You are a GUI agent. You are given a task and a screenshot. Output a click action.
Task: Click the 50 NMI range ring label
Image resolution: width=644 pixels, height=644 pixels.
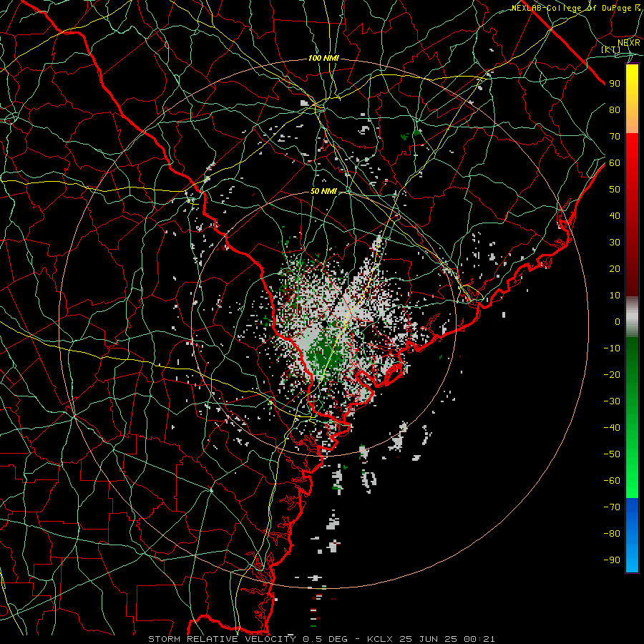(x=323, y=191)
